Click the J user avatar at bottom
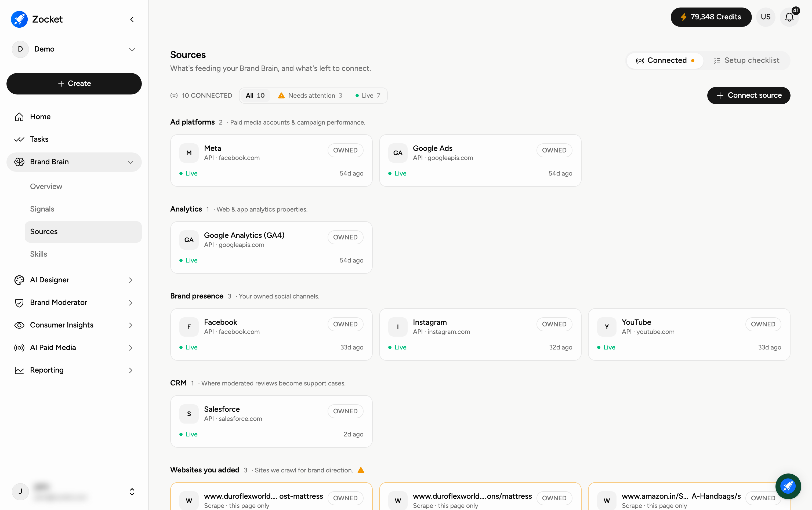 click(20, 492)
